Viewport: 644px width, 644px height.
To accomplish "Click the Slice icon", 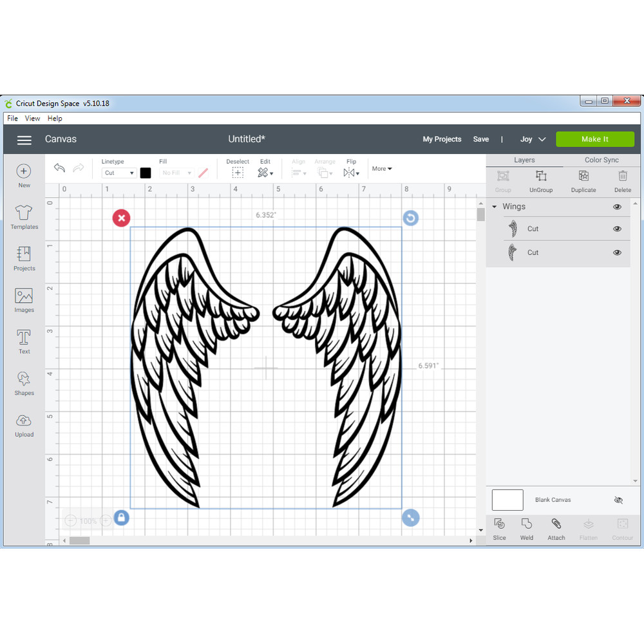I will click(x=498, y=528).
